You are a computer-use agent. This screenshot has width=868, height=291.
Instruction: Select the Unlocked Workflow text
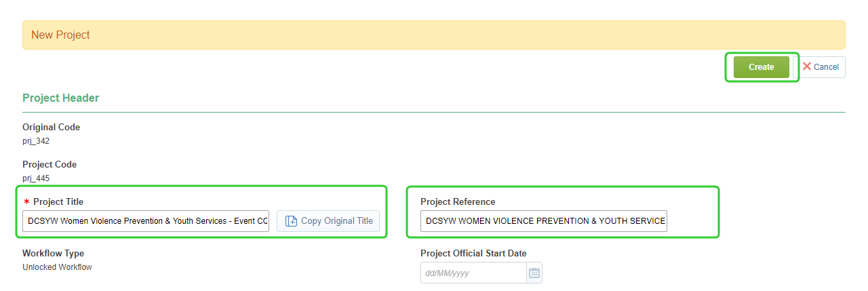pyautogui.click(x=57, y=267)
